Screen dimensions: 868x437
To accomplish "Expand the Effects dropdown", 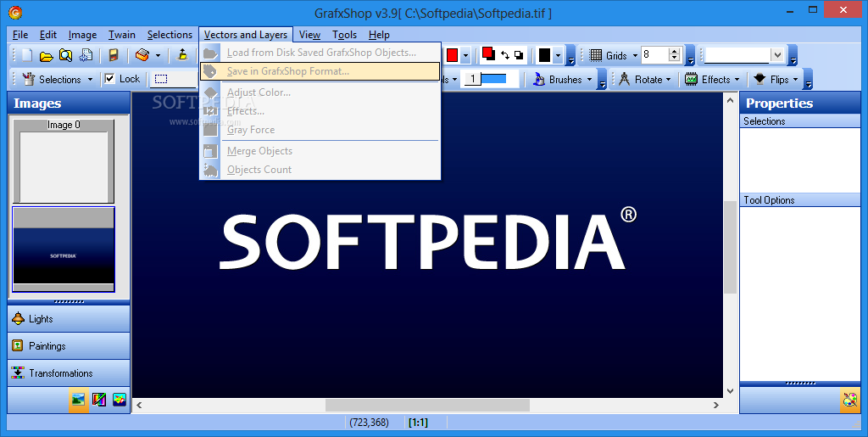I will click(x=737, y=80).
